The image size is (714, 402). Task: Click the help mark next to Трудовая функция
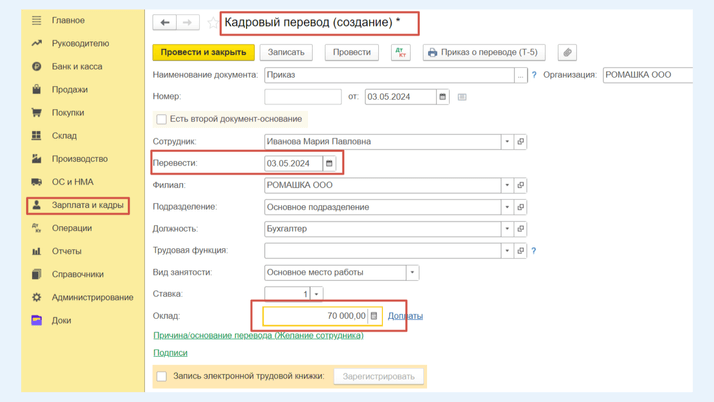(534, 251)
